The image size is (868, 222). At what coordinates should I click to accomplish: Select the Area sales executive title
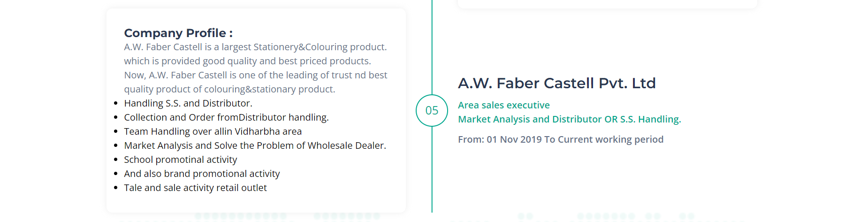tap(503, 105)
